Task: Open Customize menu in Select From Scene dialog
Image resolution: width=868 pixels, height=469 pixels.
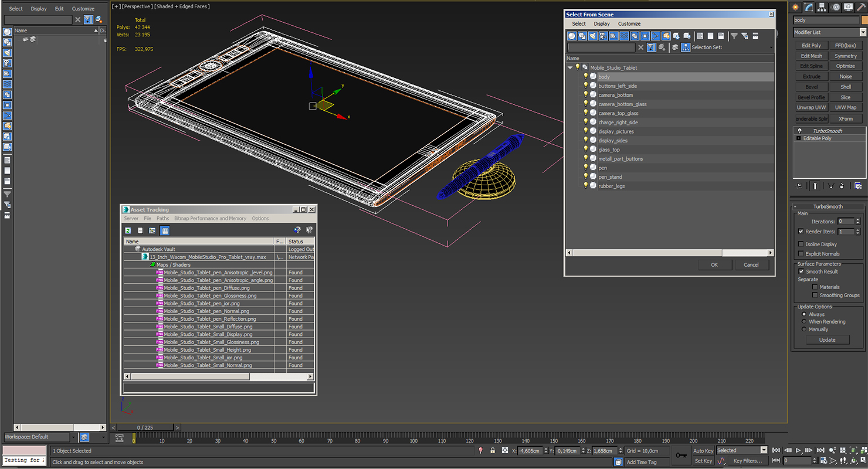Action: [x=629, y=24]
